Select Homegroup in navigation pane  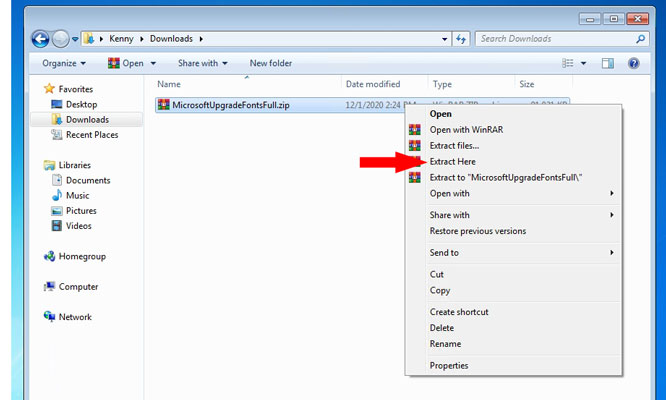(82, 256)
